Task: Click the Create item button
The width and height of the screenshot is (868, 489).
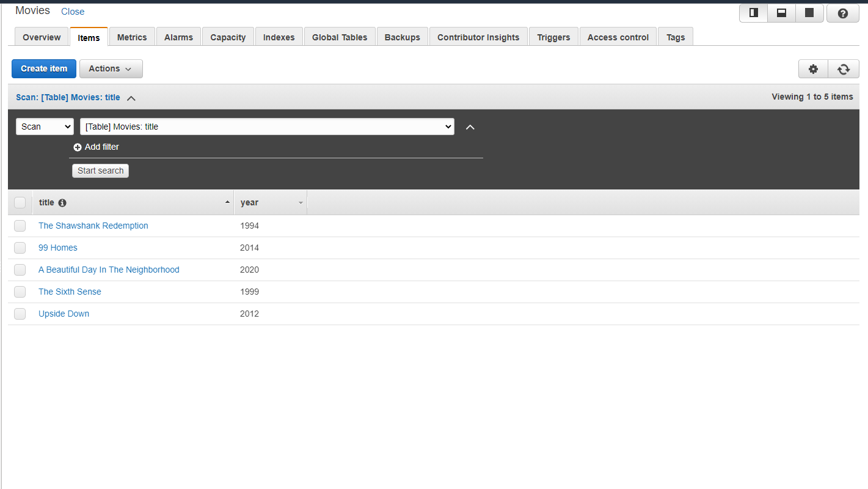Action: (x=43, y=68)
